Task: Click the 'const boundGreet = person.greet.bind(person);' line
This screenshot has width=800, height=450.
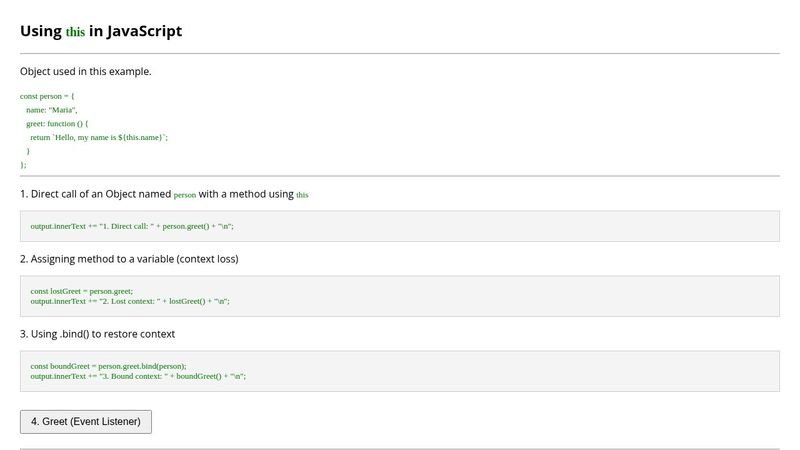Action: tap(108, 366)
